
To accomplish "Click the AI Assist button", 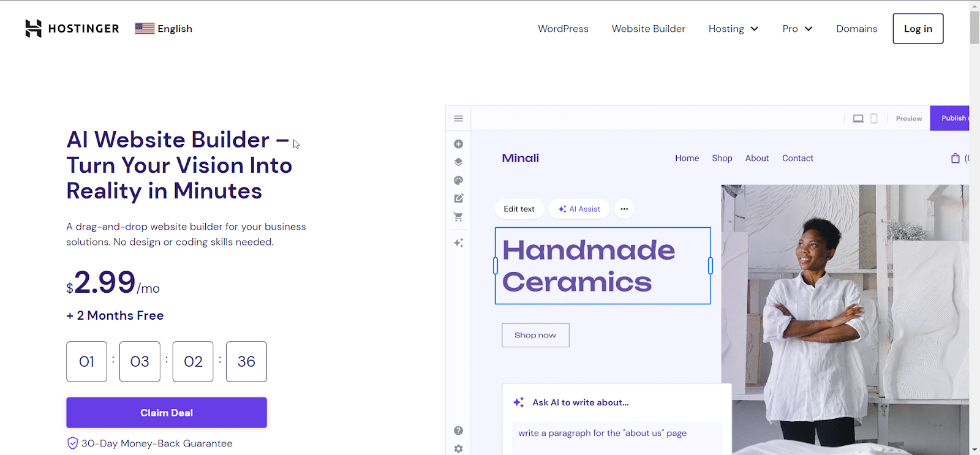I will [579, 209].
